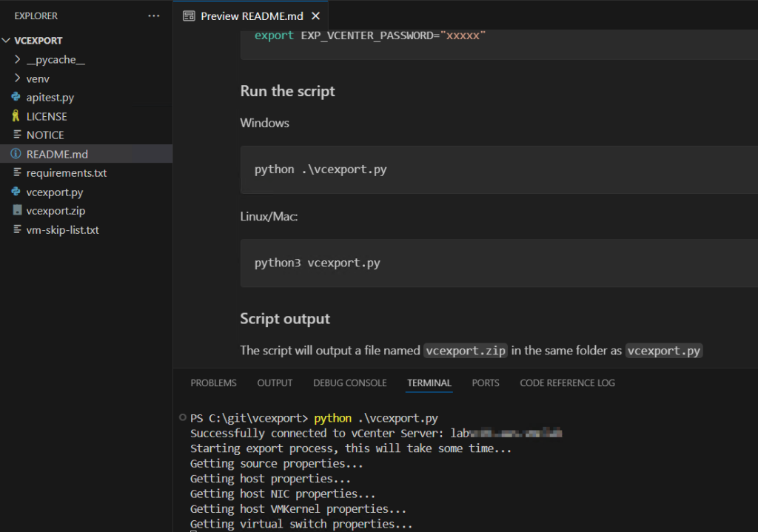Collapse the VCEXPORT folder
This screenshot has height=532, width=758.
tap(7, 40)
